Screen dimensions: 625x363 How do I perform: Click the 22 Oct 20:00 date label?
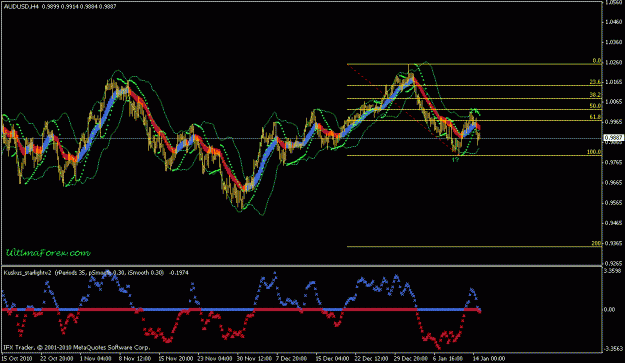(57, 359)
